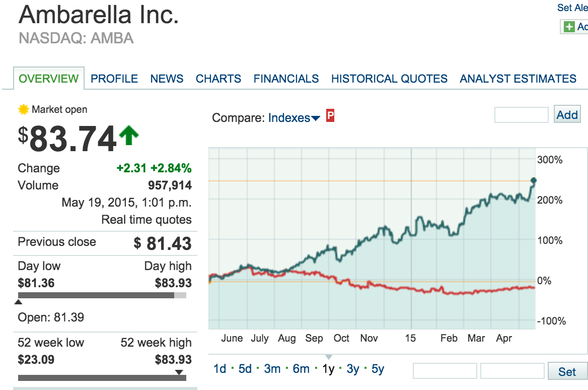This screenshot has height=390, width=588.
Task: Go to the Analyst Estimates tab
Action: tap(518, 79)
